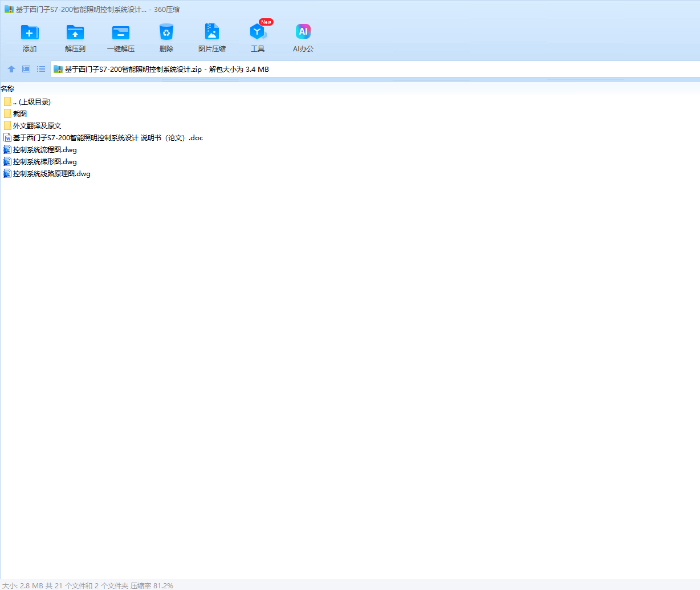Click the DWG icon of 控制系统流程图
Screen dimensions: 700x590
click(x=7, y=149)
